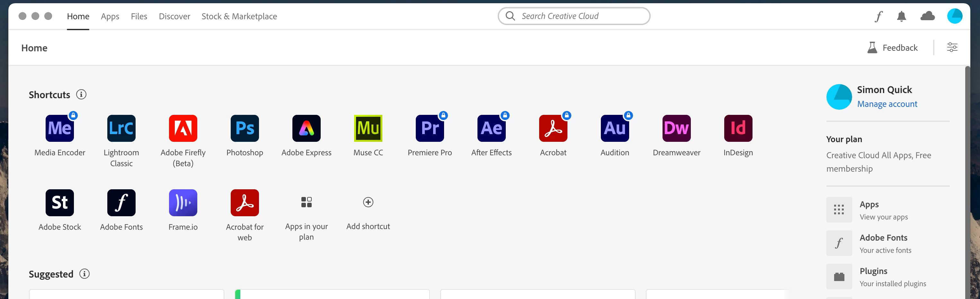Show Apps in your plan
The width and height of the screenshot is (980, 299).
[x=306, y=202]
